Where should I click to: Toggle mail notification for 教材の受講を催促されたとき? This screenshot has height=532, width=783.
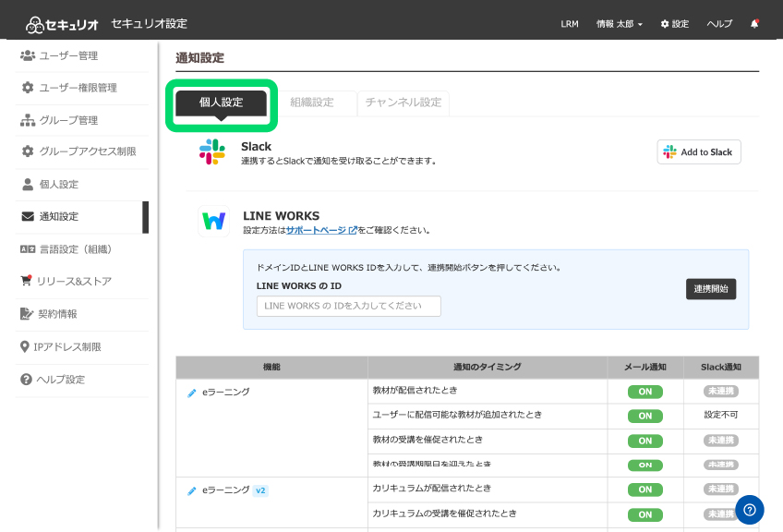[x=645, y=441]
